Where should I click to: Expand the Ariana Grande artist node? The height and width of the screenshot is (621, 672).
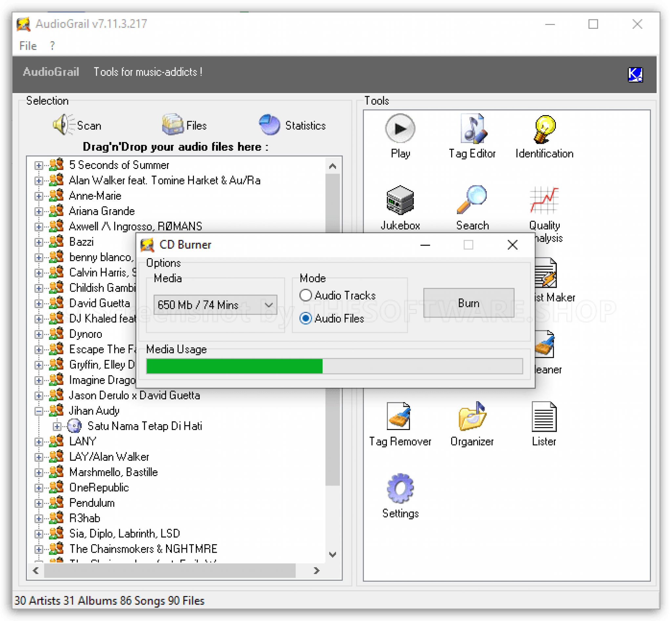coord(39,212)
